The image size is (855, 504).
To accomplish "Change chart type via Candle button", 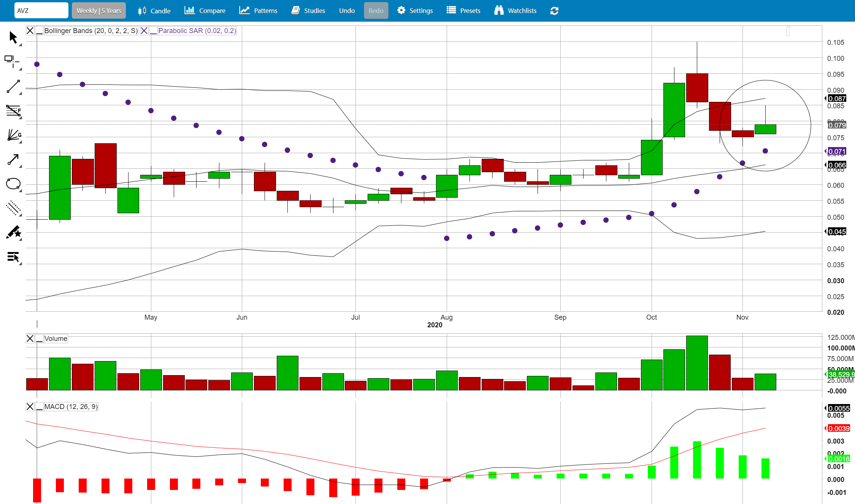I will point(154,11).
